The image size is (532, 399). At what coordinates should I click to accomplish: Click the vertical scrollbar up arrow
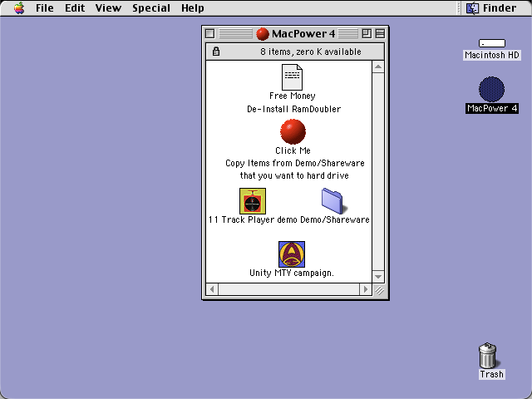click(x=378, y=66)
